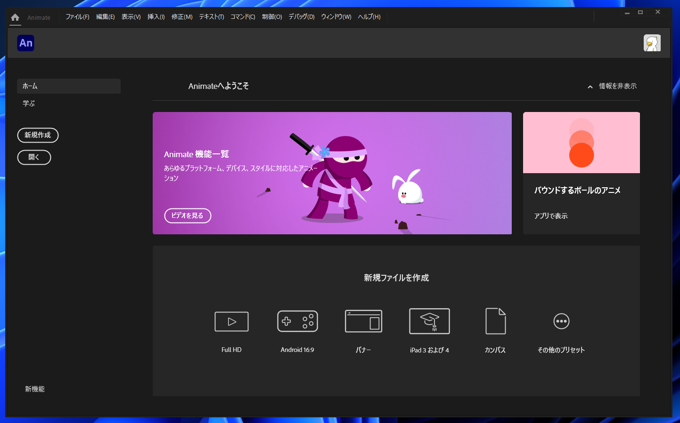Create a Full HD preset file
The image size is (680, 423).
pyautogui.click(x=232, y=321)
